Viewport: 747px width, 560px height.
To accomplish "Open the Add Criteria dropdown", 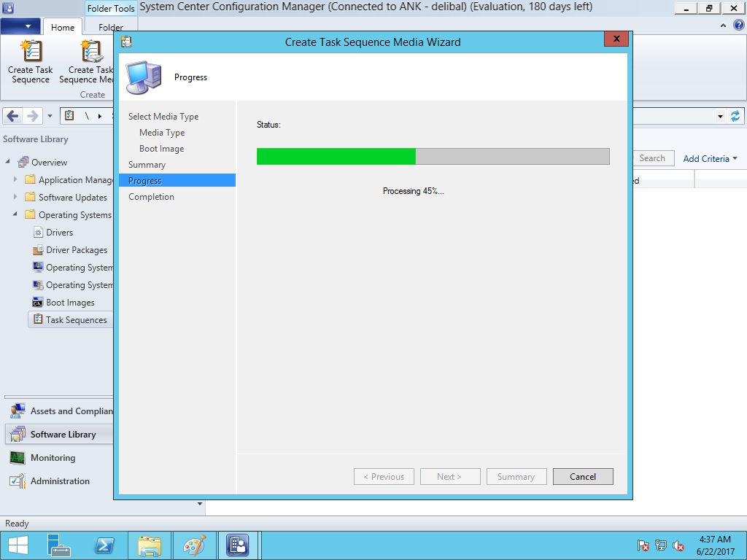I will pyautogui.click(x=710, y=158).
